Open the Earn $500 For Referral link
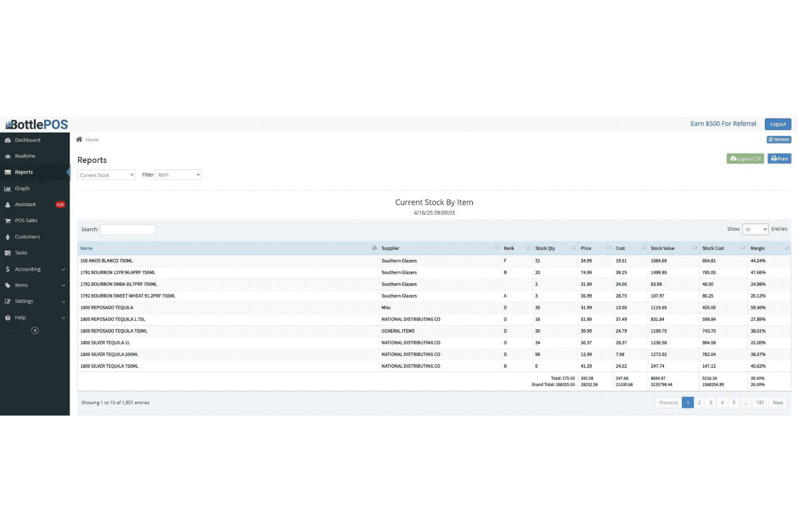798x532 pixels. tap(723, 124)
